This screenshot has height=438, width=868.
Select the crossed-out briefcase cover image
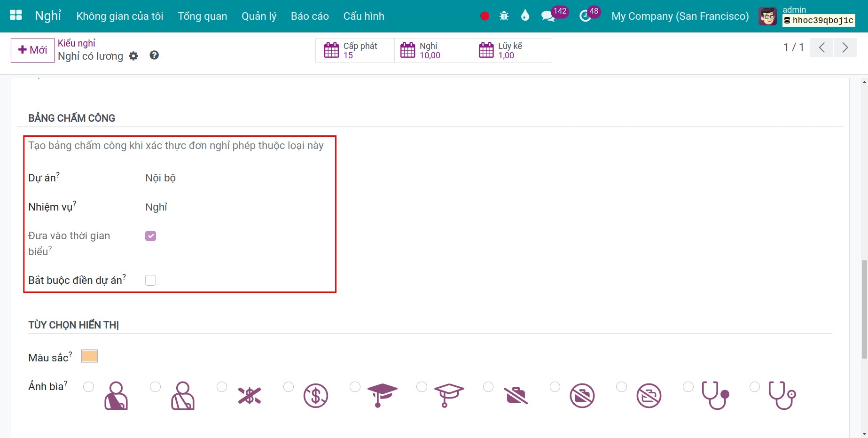coord(516,396)
